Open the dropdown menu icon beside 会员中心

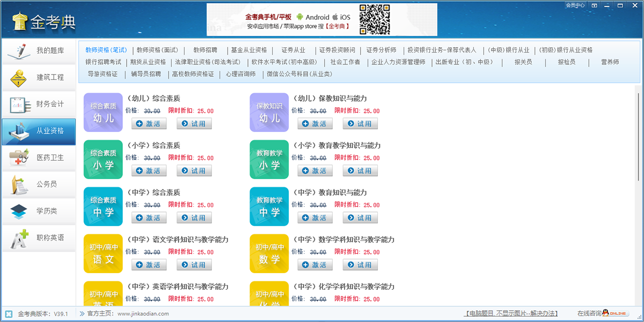594,5
